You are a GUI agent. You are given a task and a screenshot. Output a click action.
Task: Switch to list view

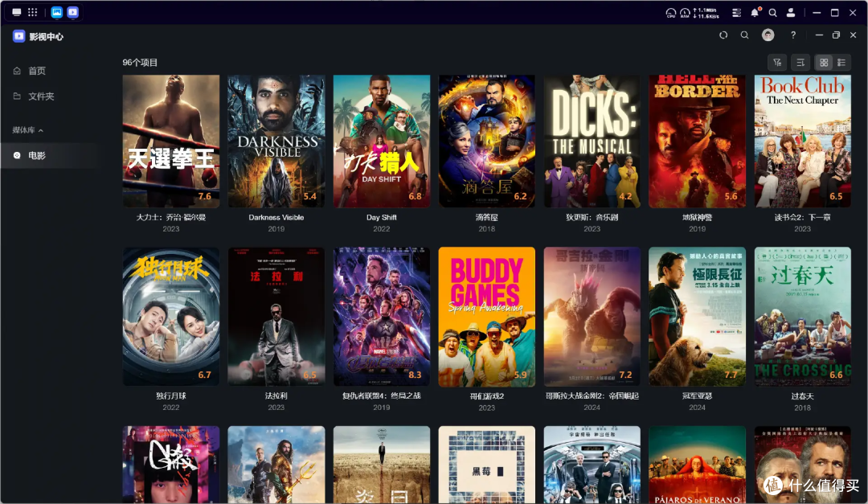coord(842,63)
